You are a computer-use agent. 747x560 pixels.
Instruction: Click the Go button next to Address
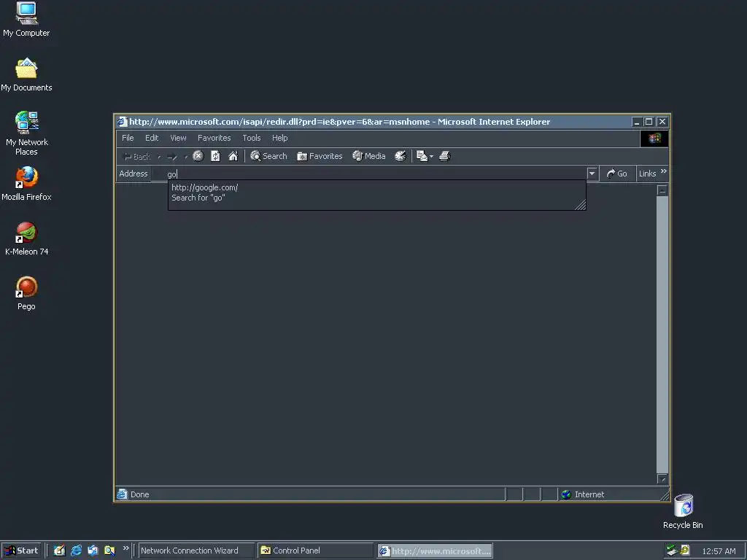(617, 174)
